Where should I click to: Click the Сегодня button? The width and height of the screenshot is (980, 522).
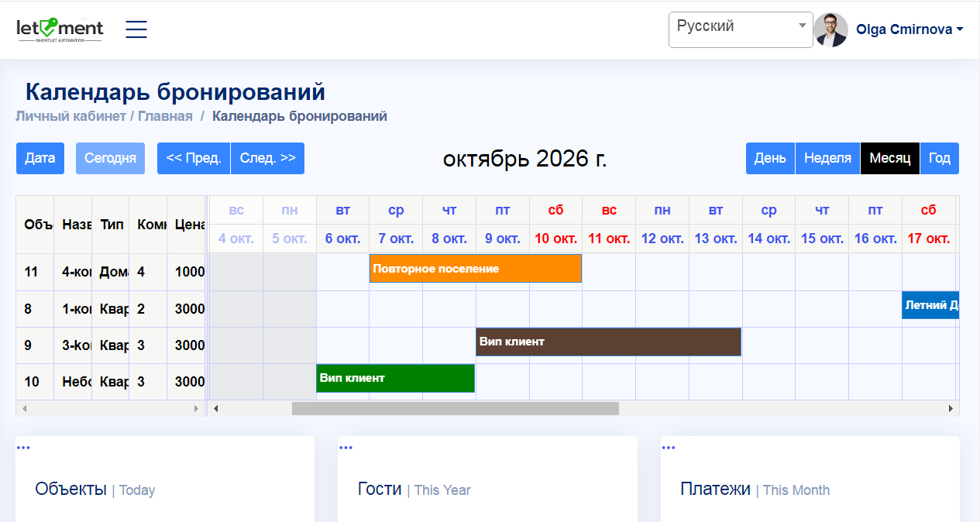[111, 158]
